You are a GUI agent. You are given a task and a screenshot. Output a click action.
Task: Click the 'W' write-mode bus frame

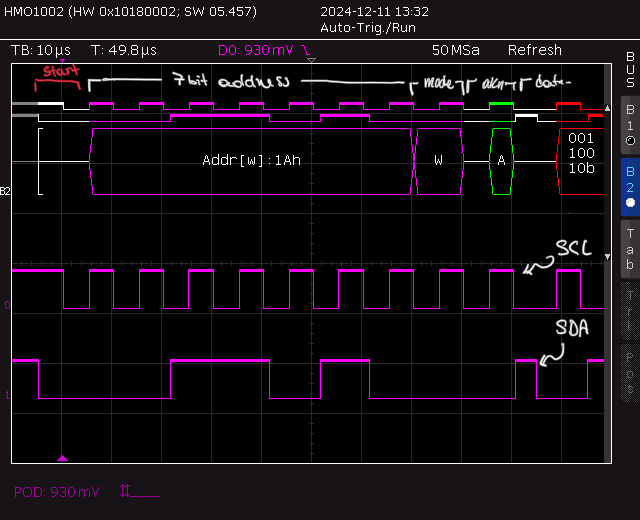click(438, 161)
